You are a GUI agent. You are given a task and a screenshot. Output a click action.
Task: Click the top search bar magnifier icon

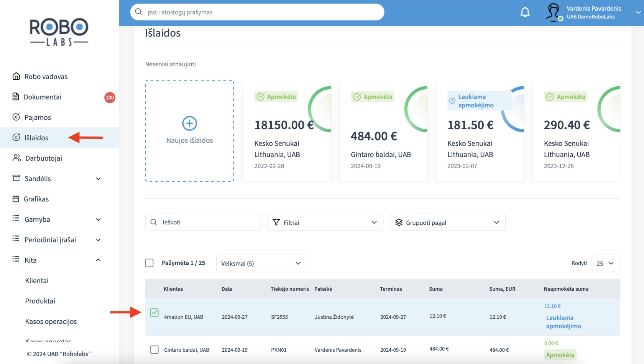(139, 12)
